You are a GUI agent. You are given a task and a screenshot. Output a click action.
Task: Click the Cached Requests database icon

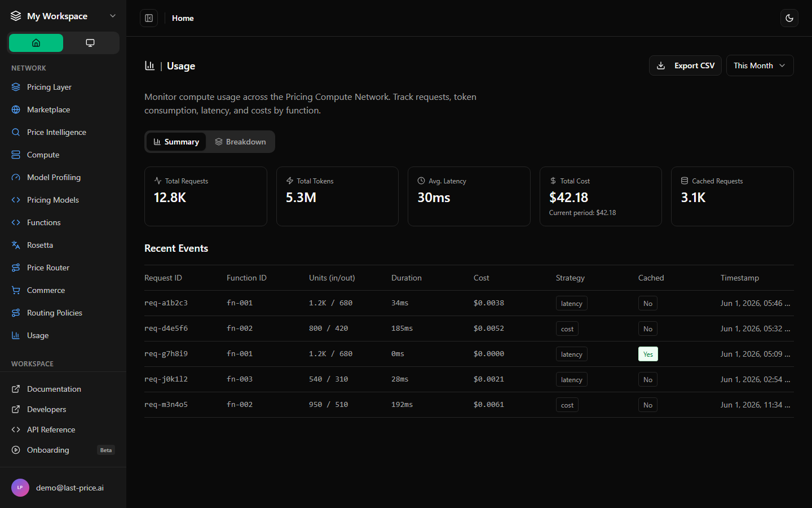pyautogui.click(x=685, y=181)
